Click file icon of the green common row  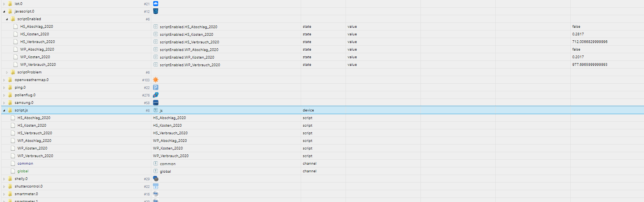coord(13,164)
